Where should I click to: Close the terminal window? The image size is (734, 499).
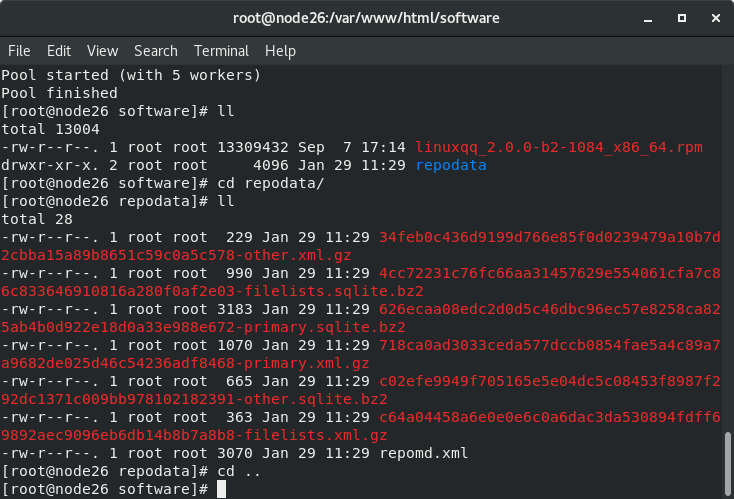716,18
